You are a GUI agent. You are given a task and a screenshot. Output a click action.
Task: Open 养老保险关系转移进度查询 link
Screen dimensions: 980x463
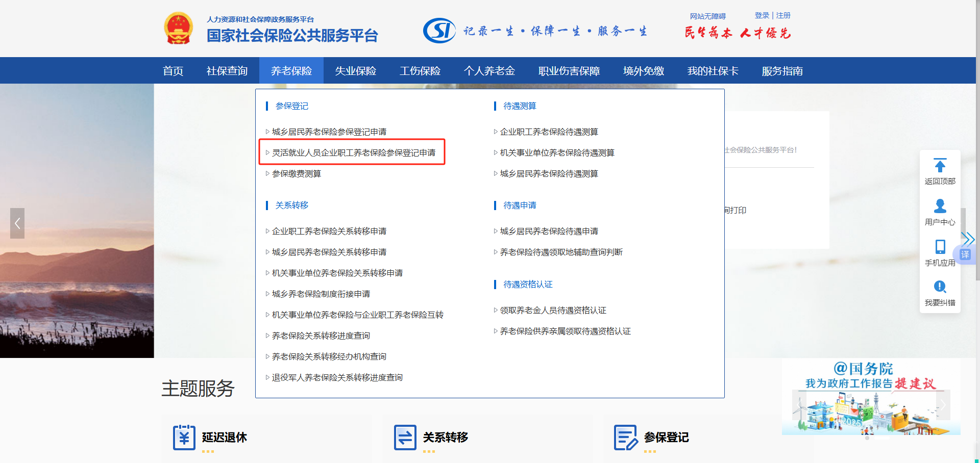[x=321, y=336]
